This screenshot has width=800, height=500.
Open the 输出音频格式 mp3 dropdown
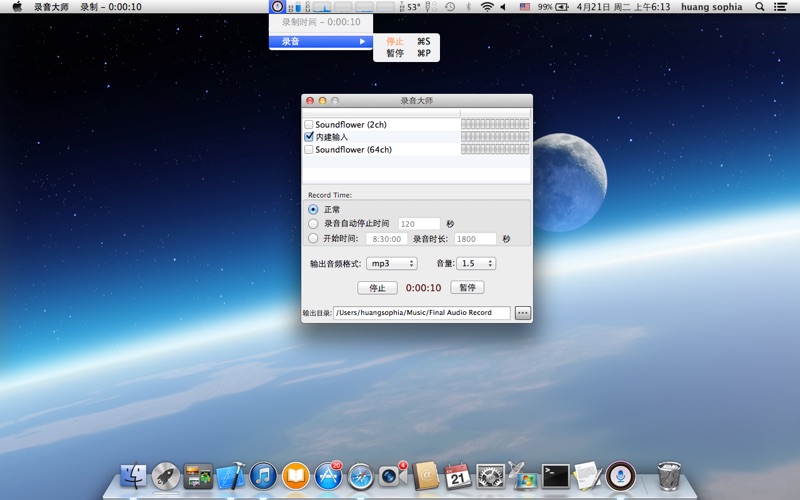pyautogui.click(x=391, y=264)
